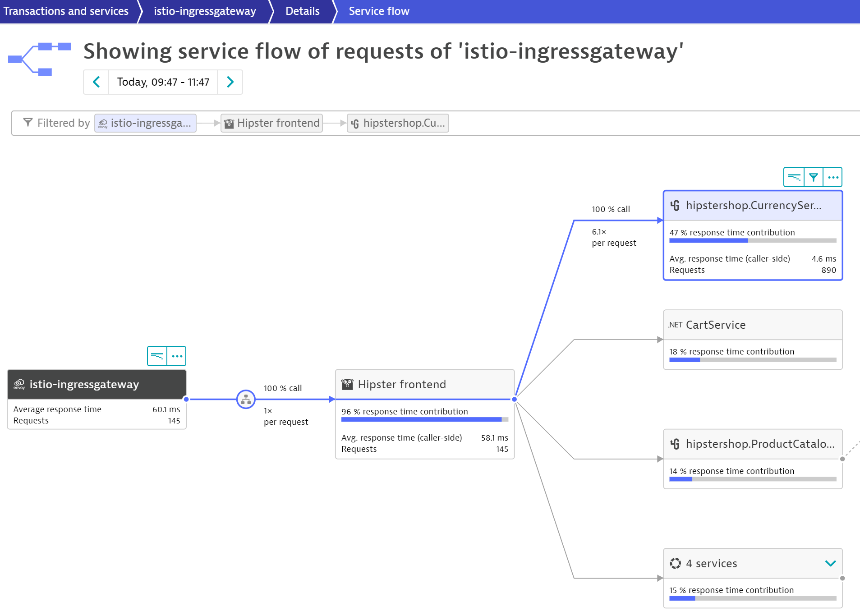Screen dimensions: 860x616
Task: Select the hipstershop.ProductCatalo... service node
Action: [x=752, y=444]
